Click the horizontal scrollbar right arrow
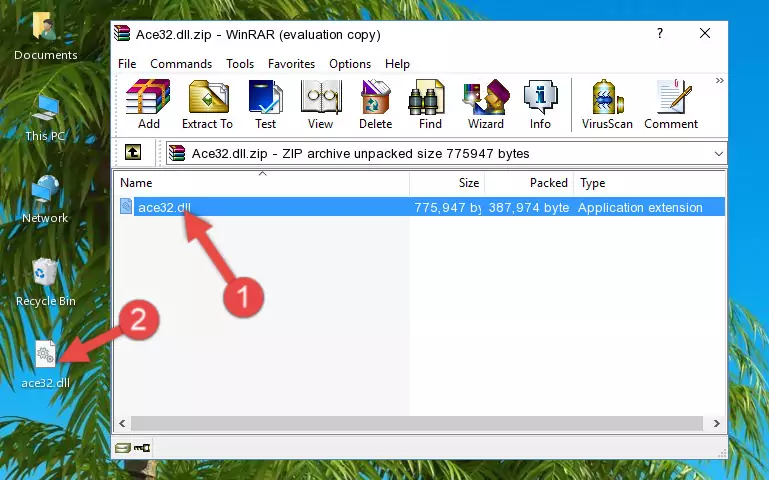 coord(717,423)
